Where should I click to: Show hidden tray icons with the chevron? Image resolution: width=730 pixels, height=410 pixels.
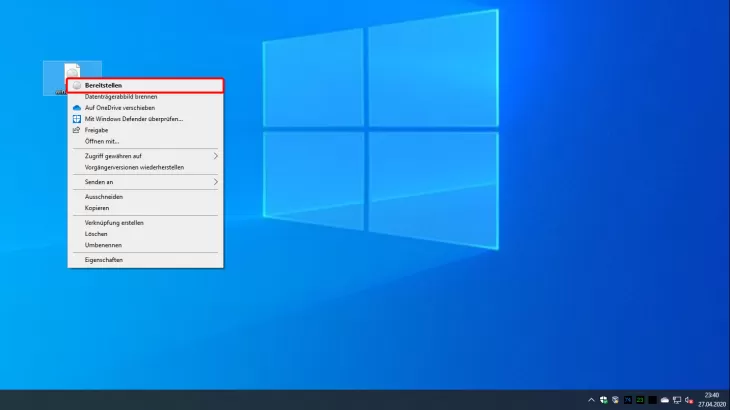tap(591, 400)
